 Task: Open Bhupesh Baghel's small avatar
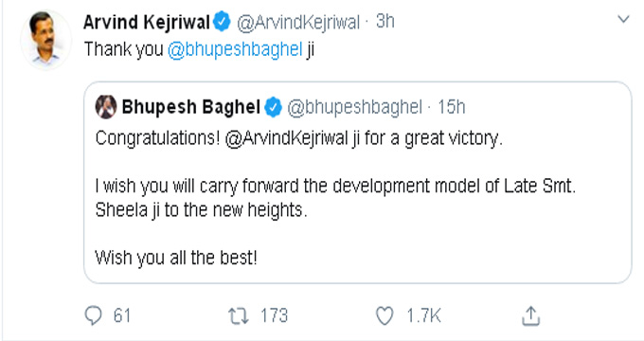106,107
